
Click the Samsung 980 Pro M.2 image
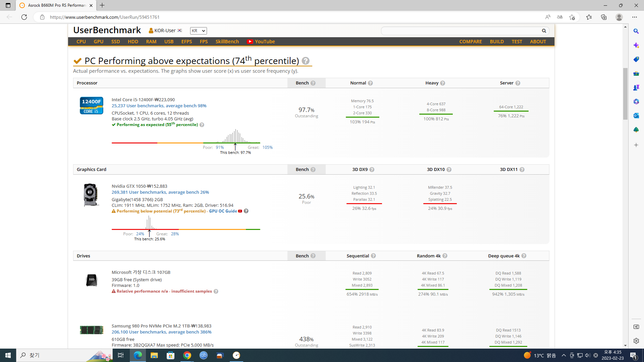click(x=91, y=330)
